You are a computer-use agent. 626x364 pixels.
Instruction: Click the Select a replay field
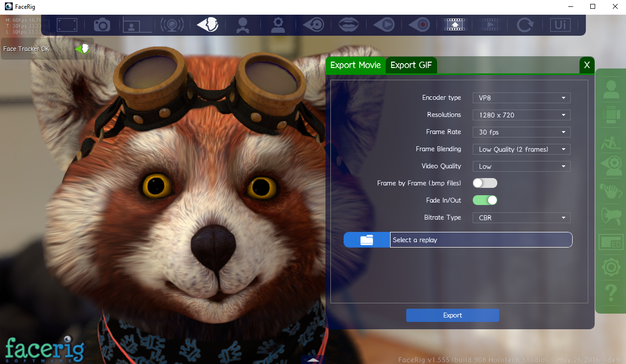coord(481,240)
